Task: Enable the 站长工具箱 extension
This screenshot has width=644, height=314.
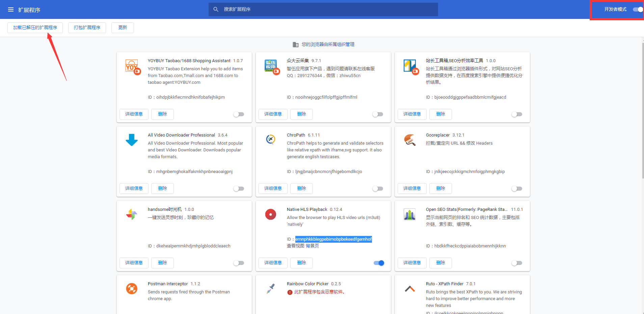Action: (517, 114)
